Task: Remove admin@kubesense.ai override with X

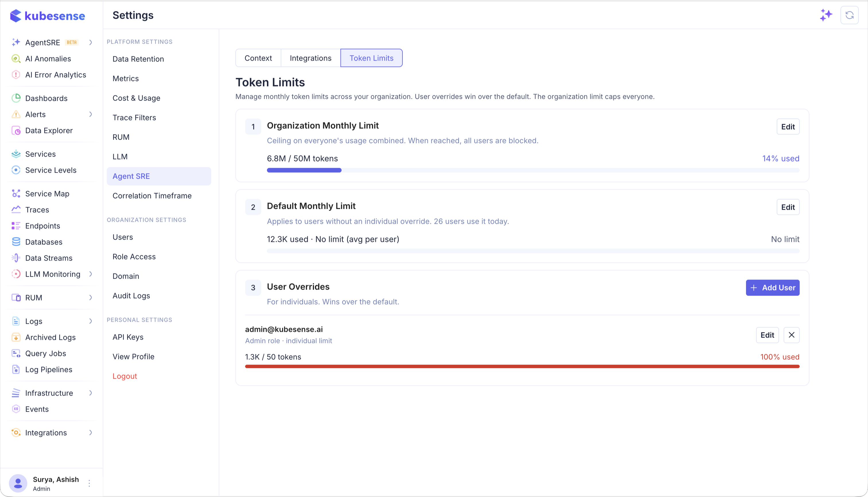Action: point(791,335)
